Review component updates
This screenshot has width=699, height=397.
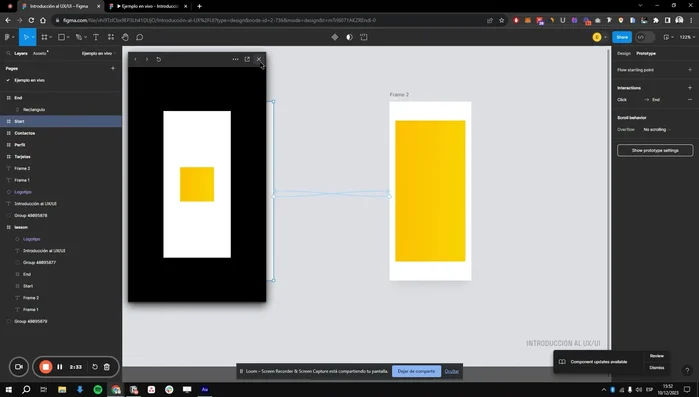coord(657,356)
